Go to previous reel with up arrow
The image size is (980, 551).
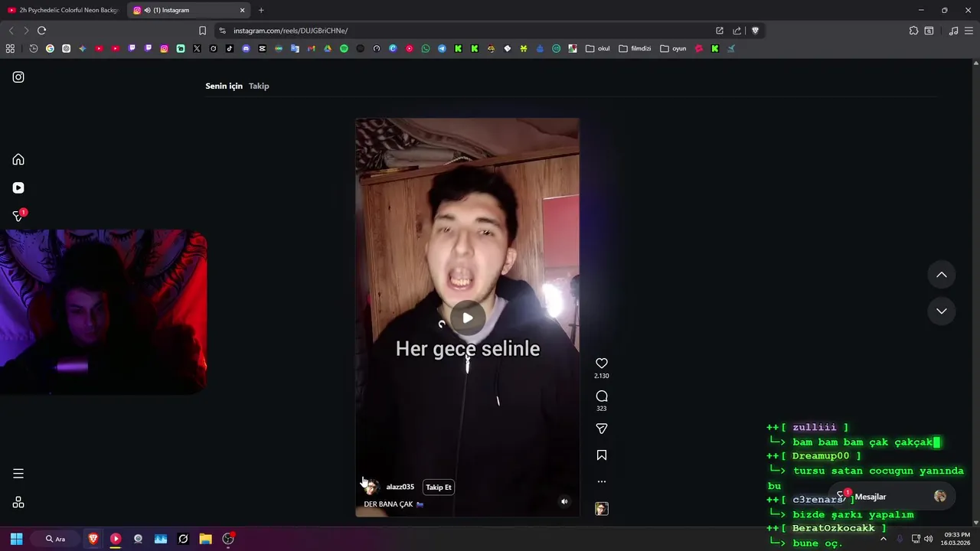pos(942,275)
